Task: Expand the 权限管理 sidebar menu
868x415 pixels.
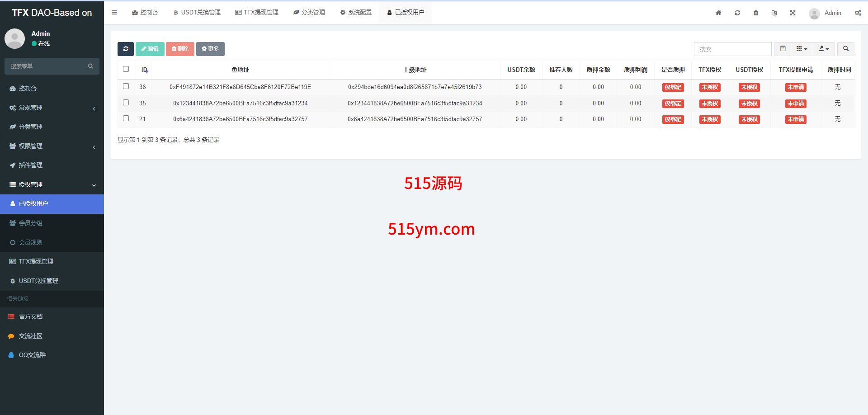Action: point(52,146)
